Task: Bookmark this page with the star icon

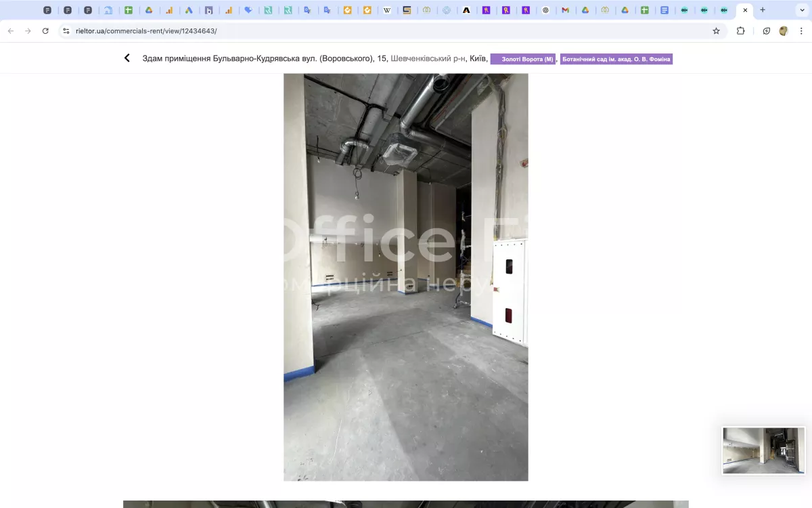Action: pyautogui.click(x=716, y=30)
